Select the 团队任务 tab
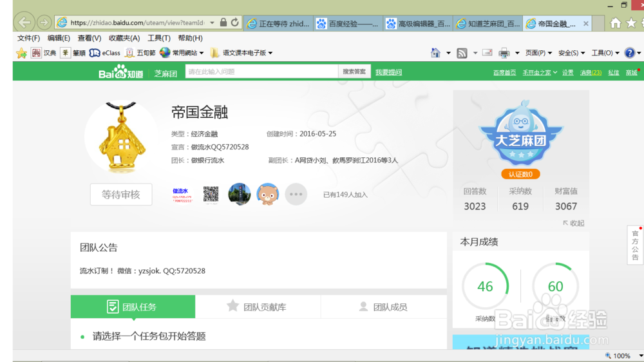 coord(133,307)
